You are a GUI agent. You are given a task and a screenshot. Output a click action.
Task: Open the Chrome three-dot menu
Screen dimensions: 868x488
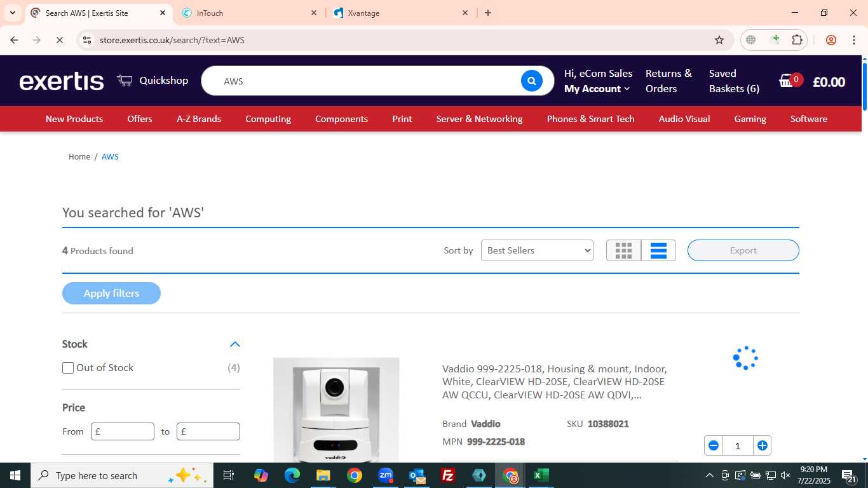tap(854, 40)
